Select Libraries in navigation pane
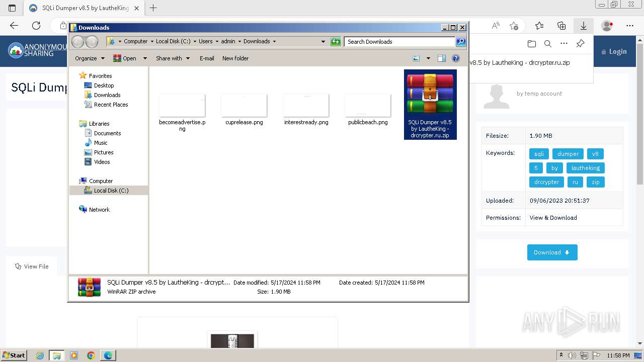 (99, 124)
